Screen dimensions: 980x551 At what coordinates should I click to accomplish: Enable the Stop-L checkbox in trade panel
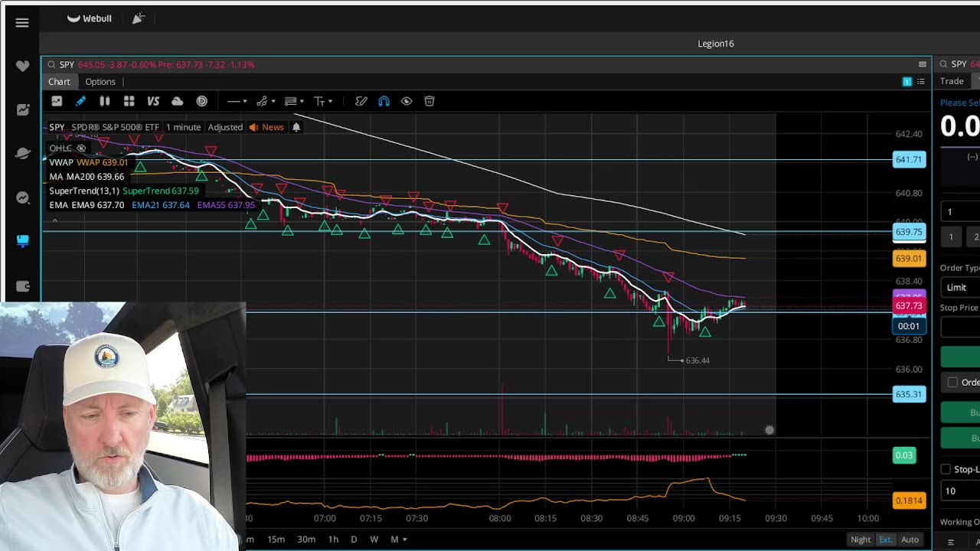click(946, 469)
